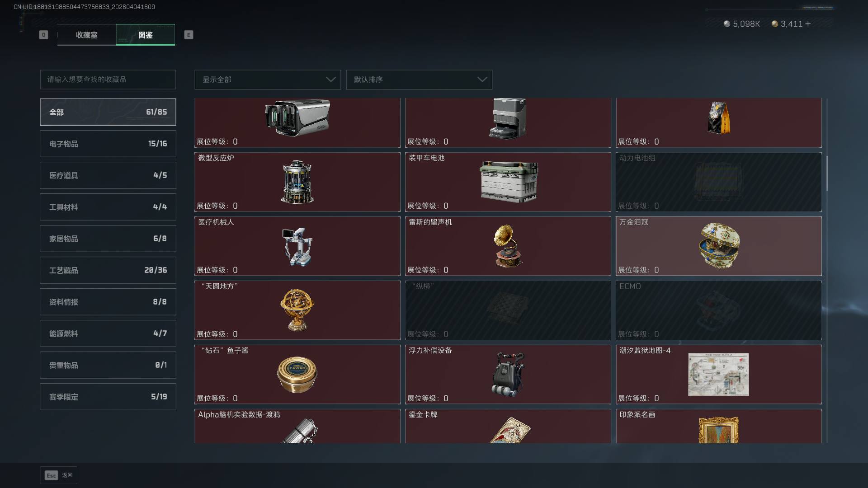The width and height of the screenshot is (868, 488).
Task: Click the Esc 返回 button
Action: pos(59,475)
